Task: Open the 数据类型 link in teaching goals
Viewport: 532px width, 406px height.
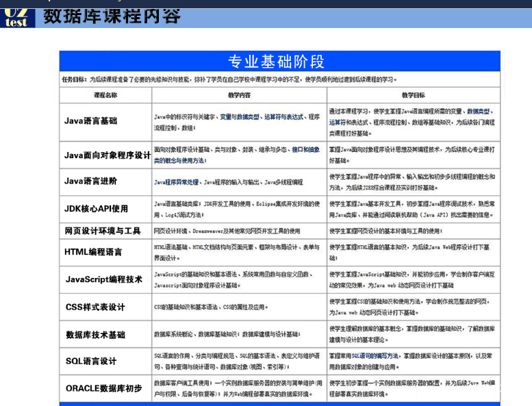Action: click(x=479, y=111)
